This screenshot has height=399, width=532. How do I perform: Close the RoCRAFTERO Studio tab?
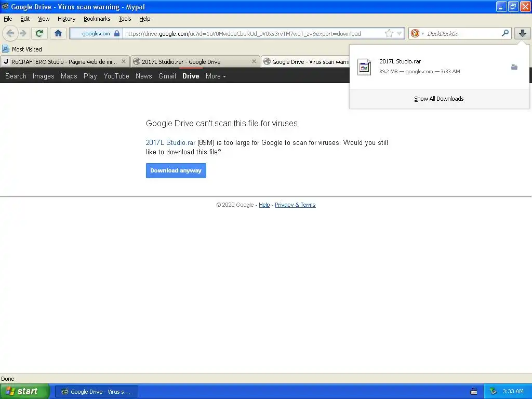coord(124,61)
